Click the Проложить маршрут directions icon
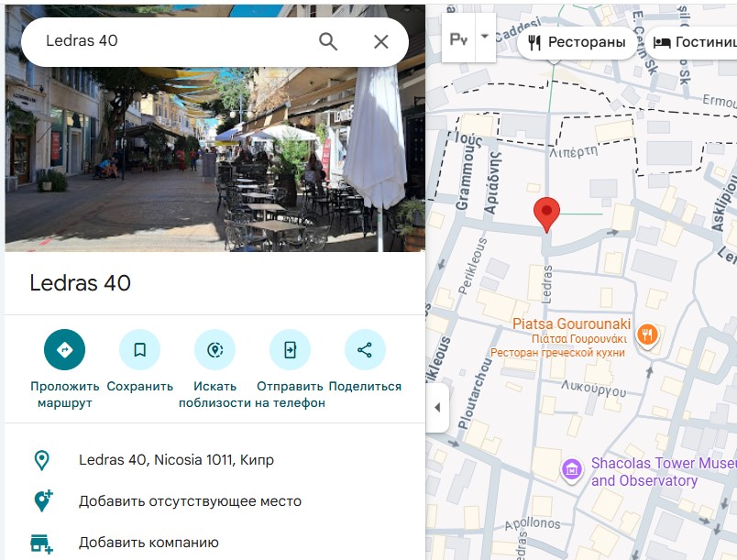 (64, 349)
